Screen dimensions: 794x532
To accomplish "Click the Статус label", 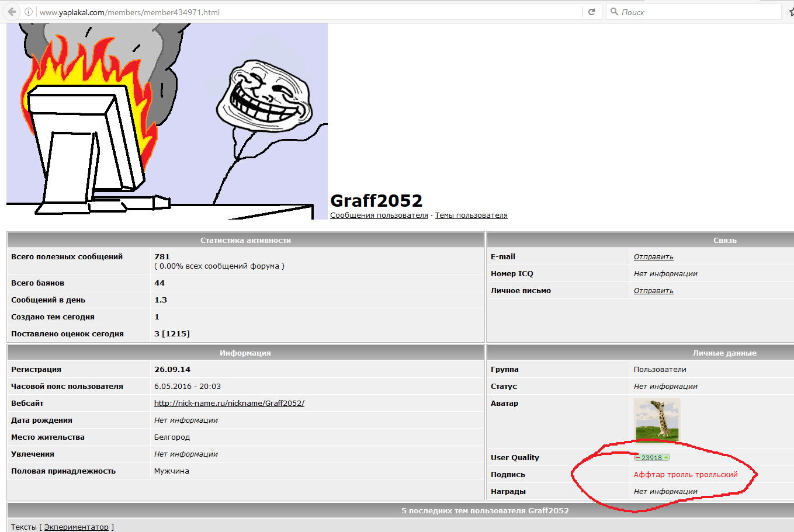I will [504, 387].
